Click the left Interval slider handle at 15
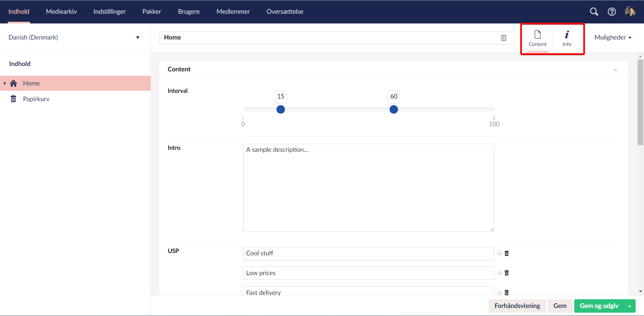644x316 pixels. pyautogui.click(x=280, y=109)
